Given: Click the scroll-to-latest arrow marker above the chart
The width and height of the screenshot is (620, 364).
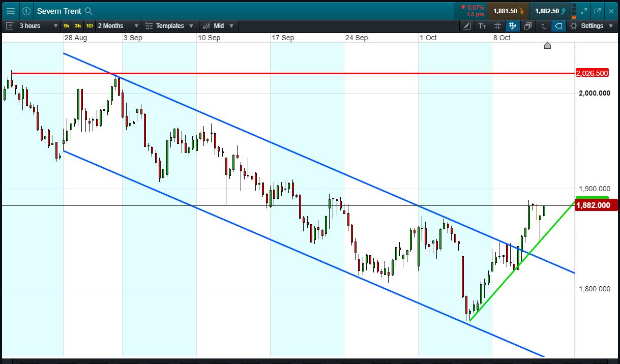Looking at the screenshot, I should (x=547, y=46).
